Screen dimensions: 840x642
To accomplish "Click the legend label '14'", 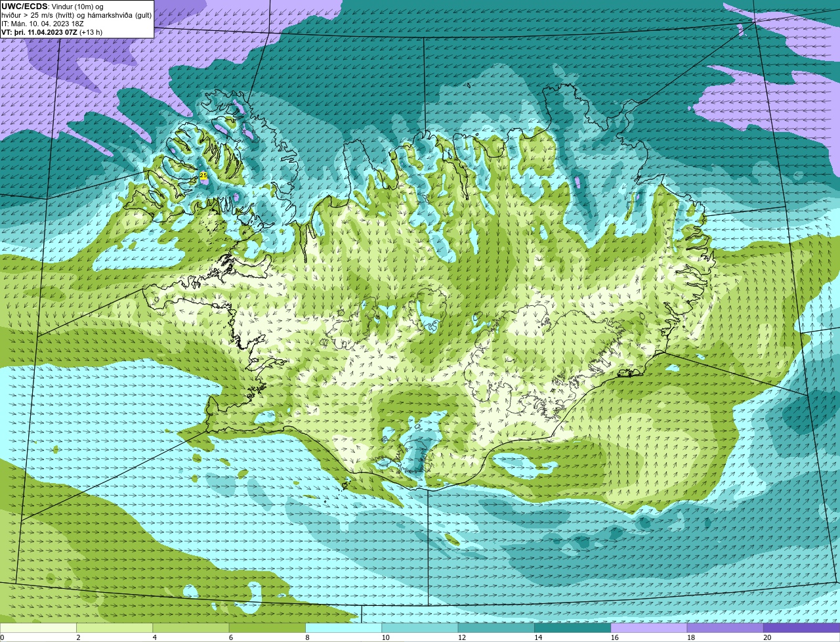I will coord(538,637).
